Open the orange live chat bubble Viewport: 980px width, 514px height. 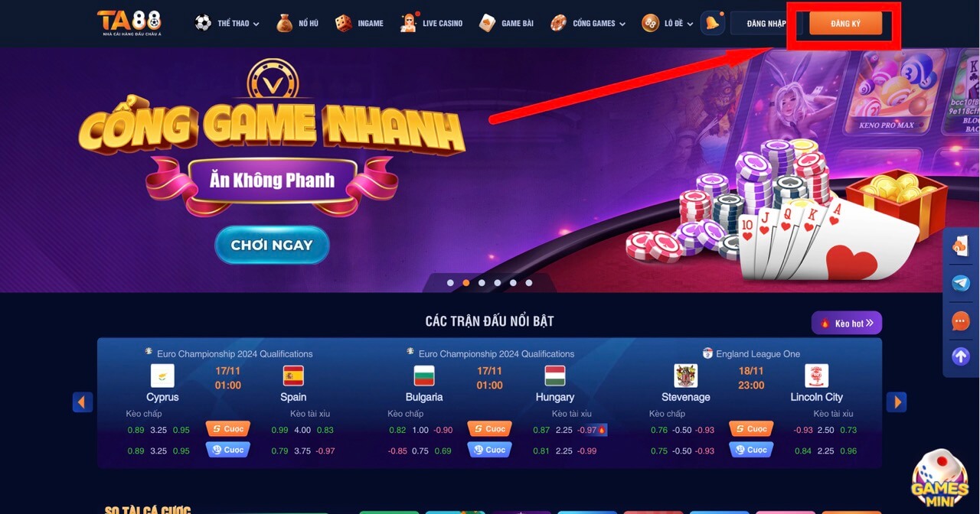click(961, 320)
